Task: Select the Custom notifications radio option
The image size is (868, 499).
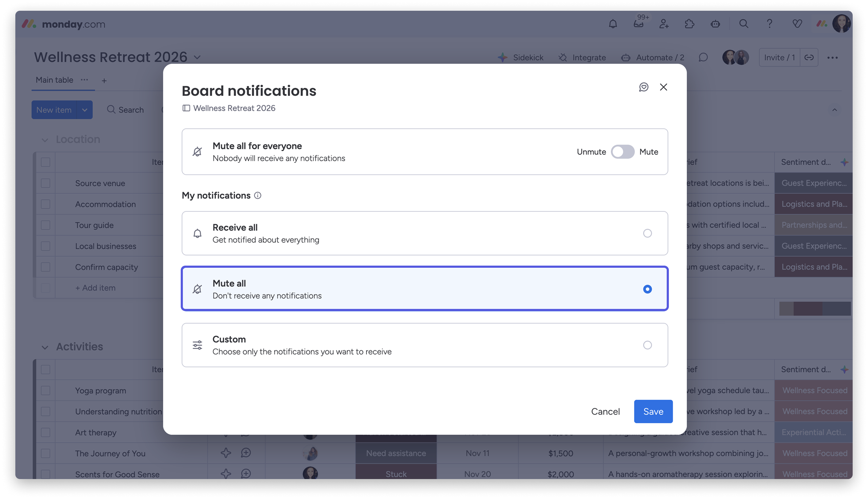Action: [x=647, y=345]
